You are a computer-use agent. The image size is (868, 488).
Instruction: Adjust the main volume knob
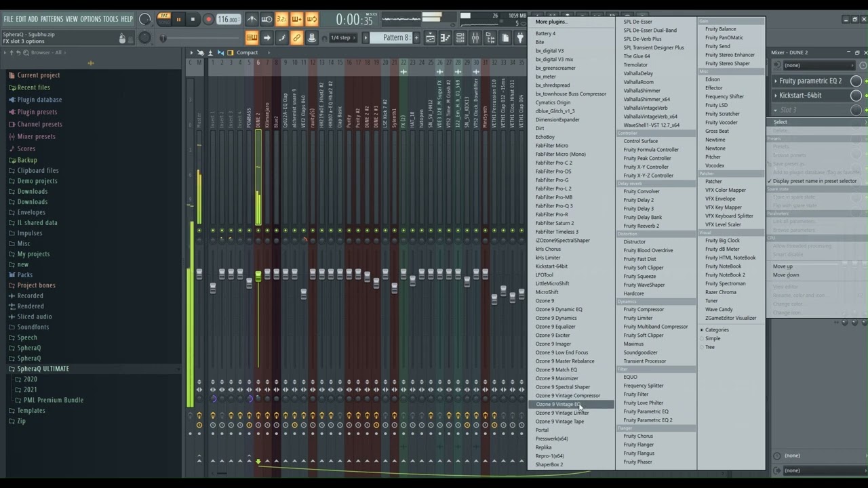pyautogui.click(x=144, y=20)
